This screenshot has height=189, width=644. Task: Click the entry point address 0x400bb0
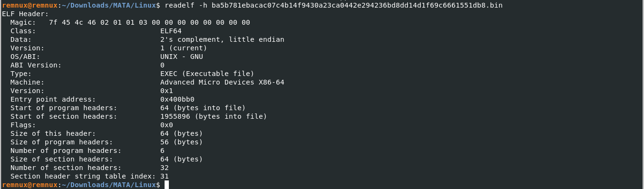tap(177, 99)
